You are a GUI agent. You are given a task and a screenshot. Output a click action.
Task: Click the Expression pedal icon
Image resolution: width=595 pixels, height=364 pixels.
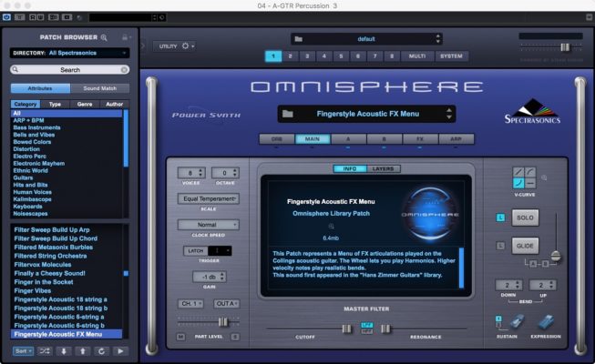click(546, 322)
